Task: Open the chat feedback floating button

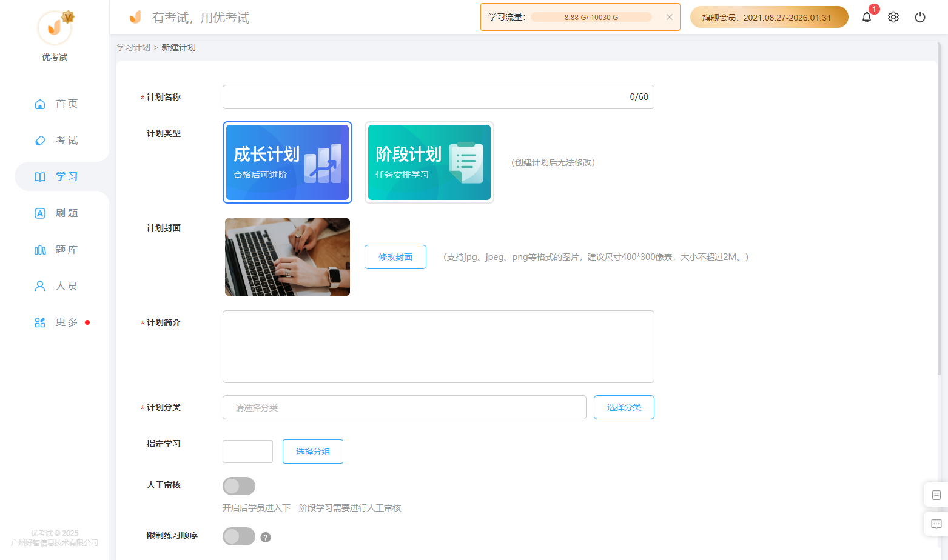Action: 936,524
